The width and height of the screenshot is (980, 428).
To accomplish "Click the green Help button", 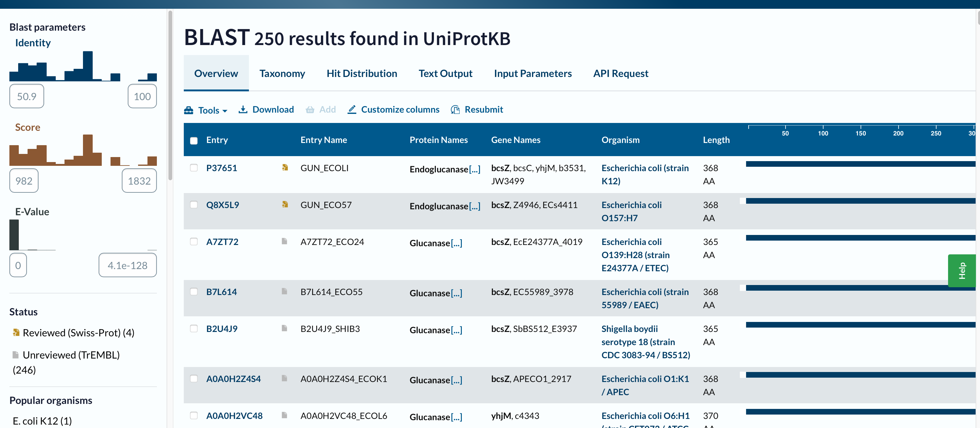I will tap(962, 271).
